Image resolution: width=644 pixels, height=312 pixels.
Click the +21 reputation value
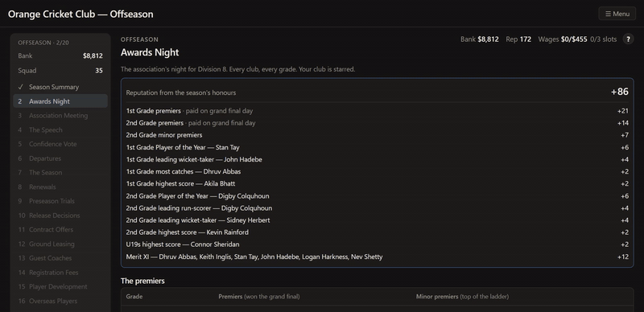click(622, 111)
